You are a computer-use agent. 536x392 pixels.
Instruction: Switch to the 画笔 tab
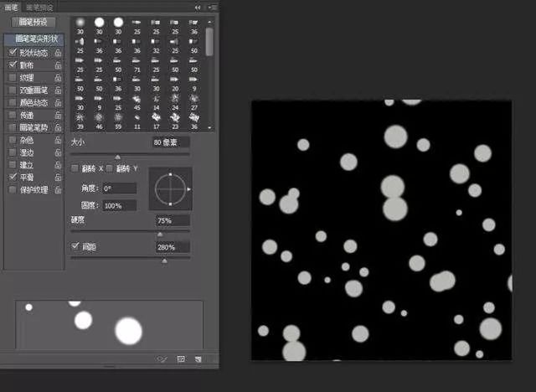[x=11, y=7]
